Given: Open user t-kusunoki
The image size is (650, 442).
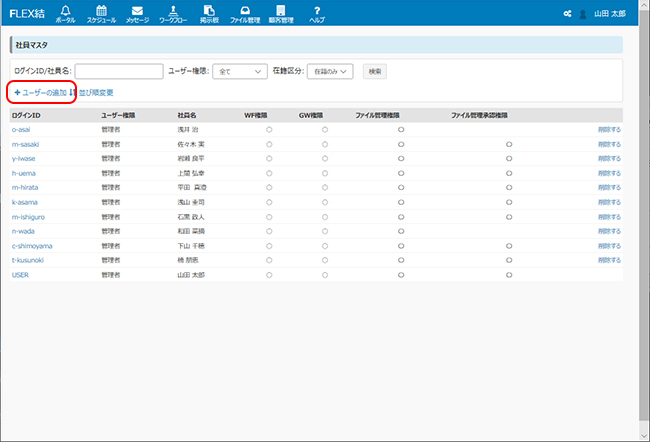Looking at the screenshot, I should point(28,260).
